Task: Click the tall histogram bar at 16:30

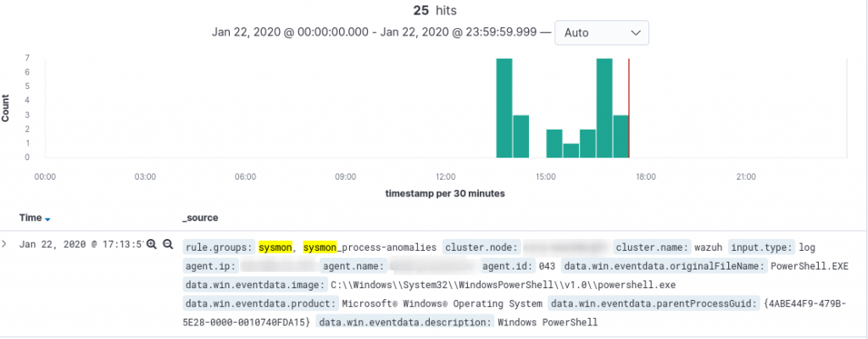Action: pyautogui.click(x=604, y=108)
